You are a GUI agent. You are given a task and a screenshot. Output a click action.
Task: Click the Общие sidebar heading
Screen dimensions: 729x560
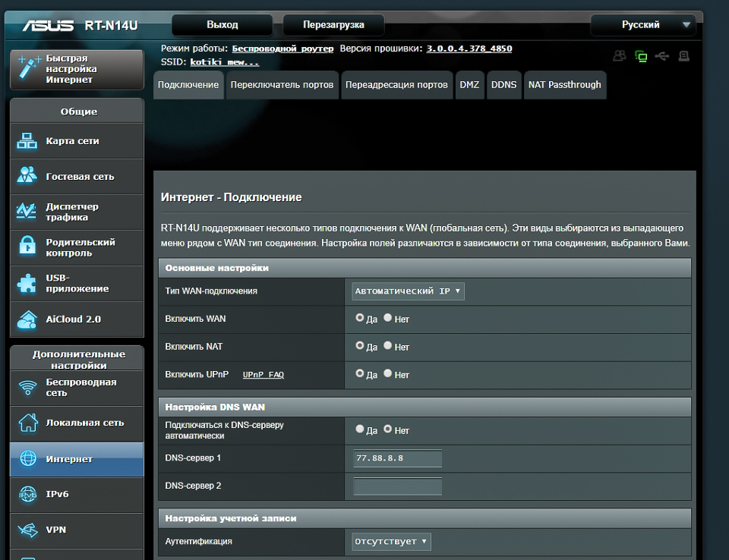(78, 112)
